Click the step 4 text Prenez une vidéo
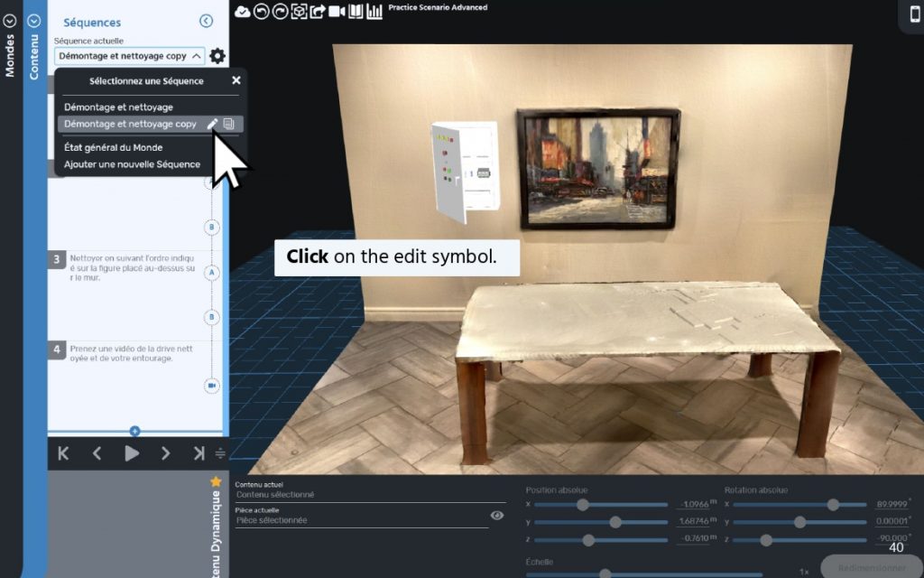The height and width of the screenshot is (578, 924). [x=132, y=353]
